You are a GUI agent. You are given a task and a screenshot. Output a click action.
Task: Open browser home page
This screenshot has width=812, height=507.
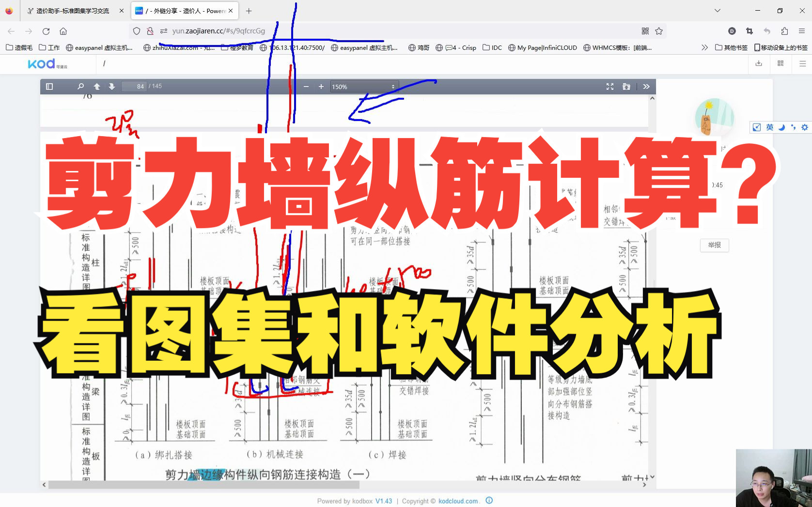[x=63, y=31]
